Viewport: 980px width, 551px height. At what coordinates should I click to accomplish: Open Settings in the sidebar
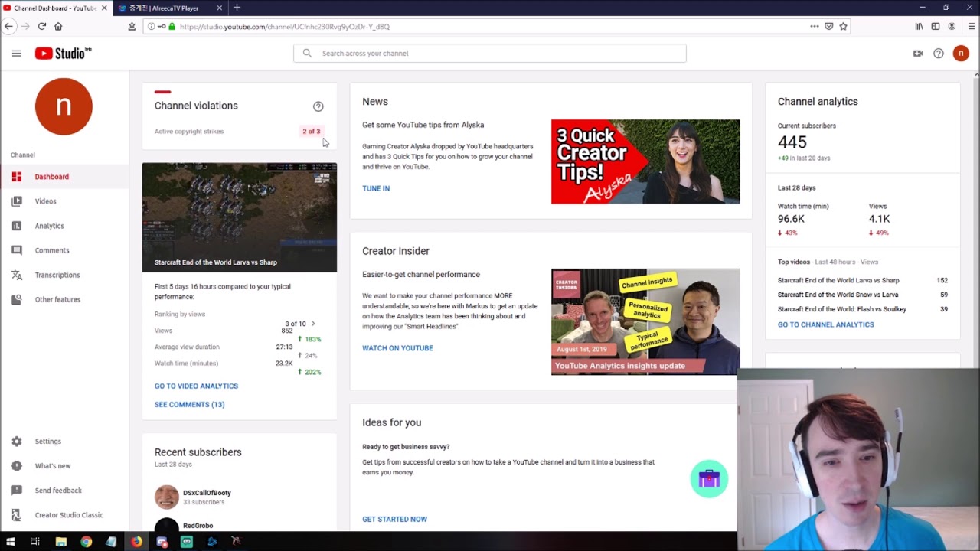[64, 442]
